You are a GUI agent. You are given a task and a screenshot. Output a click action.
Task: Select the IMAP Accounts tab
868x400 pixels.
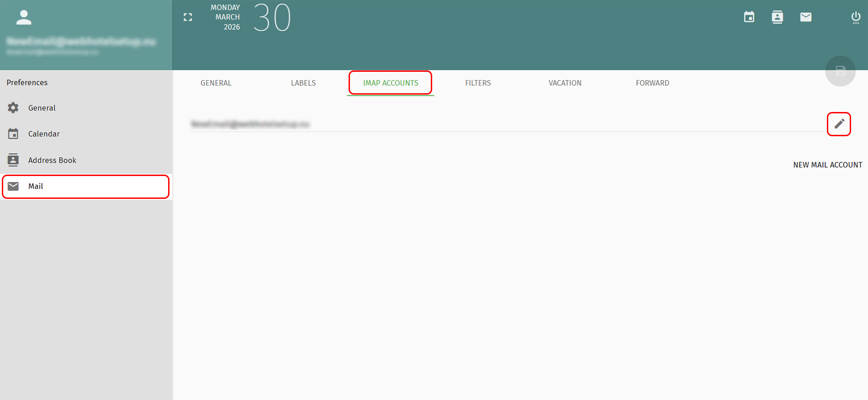click(391, 83)
